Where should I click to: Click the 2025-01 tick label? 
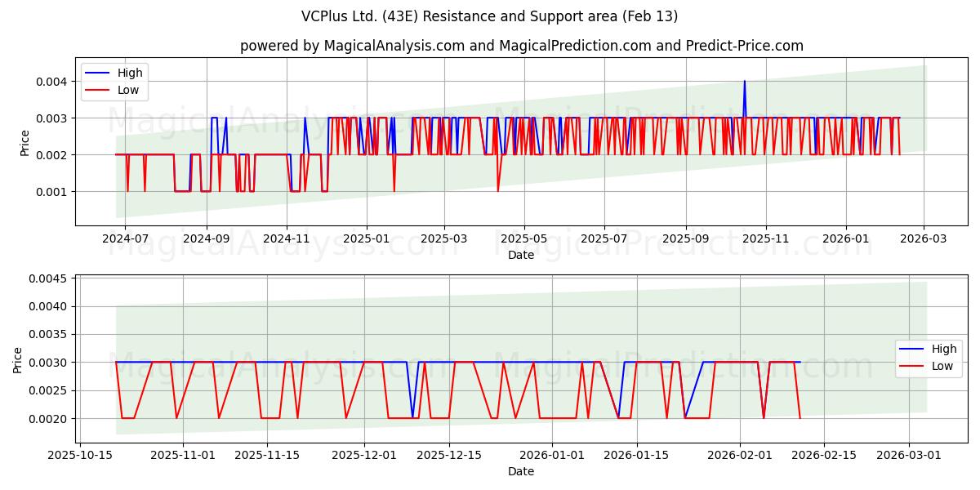click(x=366, y=239)
